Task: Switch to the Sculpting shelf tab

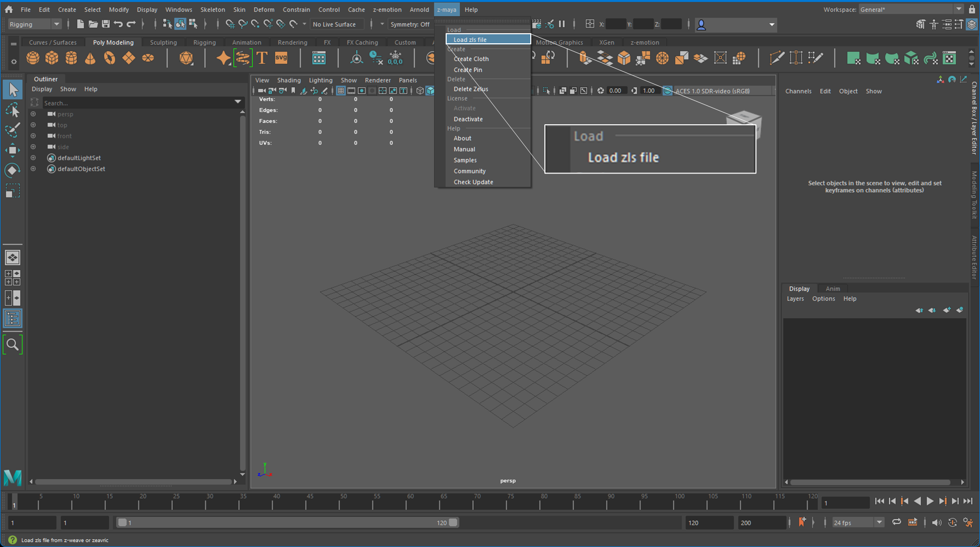Action: (163, 42)
